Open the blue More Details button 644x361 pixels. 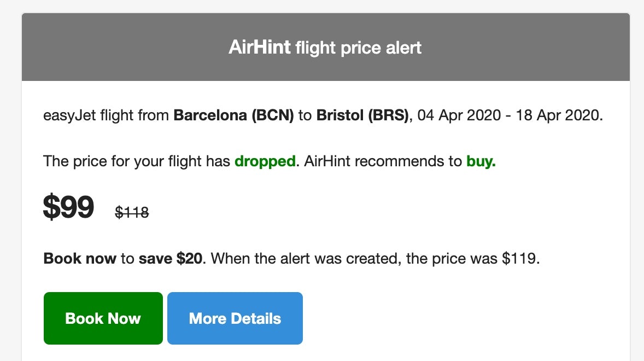point(235,318)
